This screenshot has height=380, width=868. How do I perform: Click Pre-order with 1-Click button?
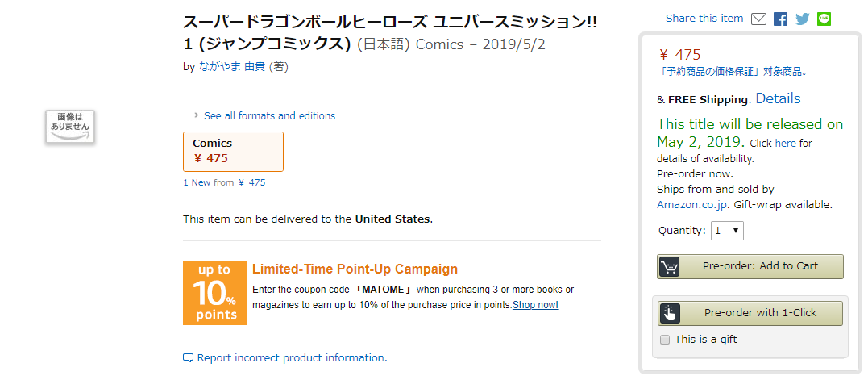[x=750, y=314]
